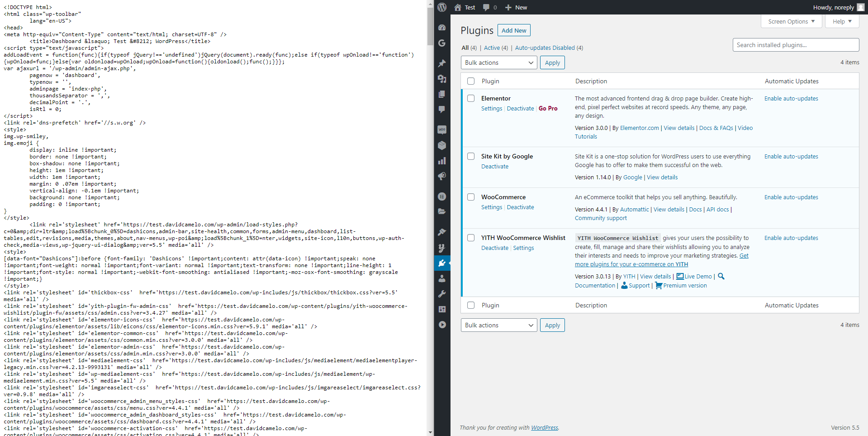Click the top Apply button
Viewport: 868px width, 436px height.
coord(552,62)
